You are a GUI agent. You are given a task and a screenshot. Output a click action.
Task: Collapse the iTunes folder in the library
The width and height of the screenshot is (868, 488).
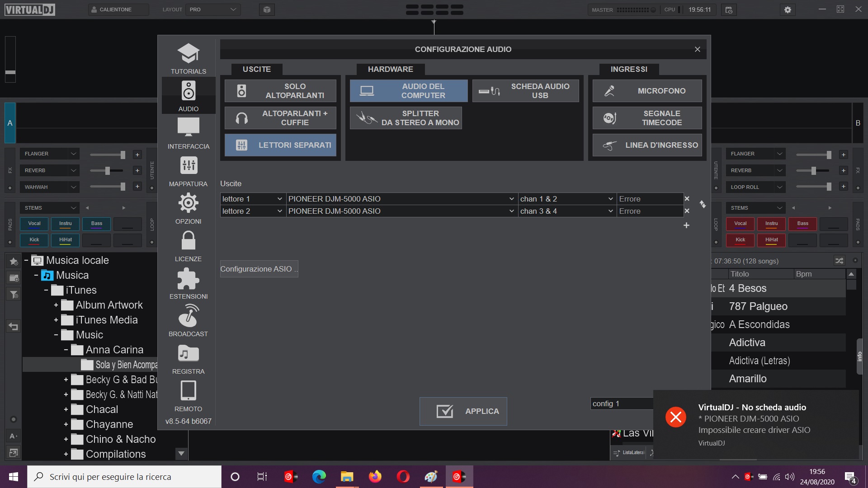tap(46, 290)
